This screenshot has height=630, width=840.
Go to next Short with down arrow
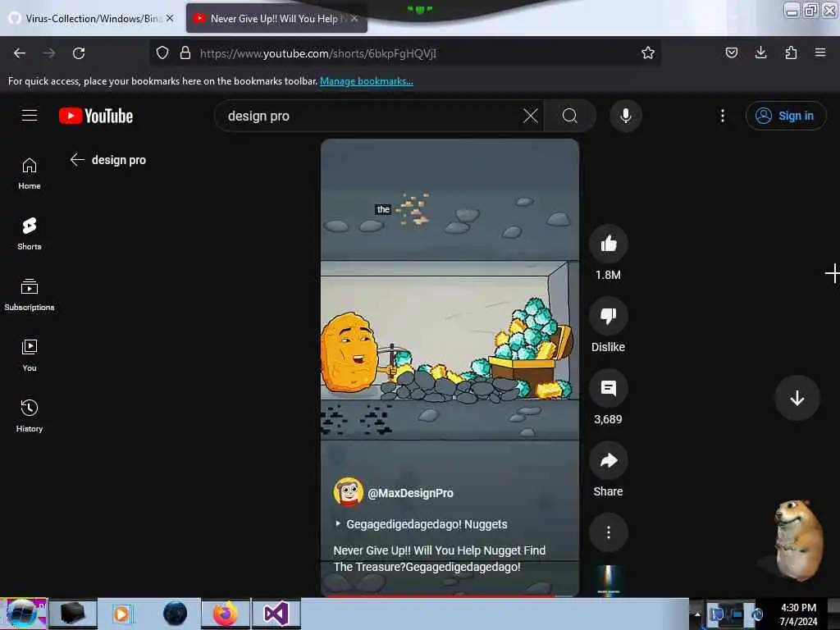coord(797,398)
